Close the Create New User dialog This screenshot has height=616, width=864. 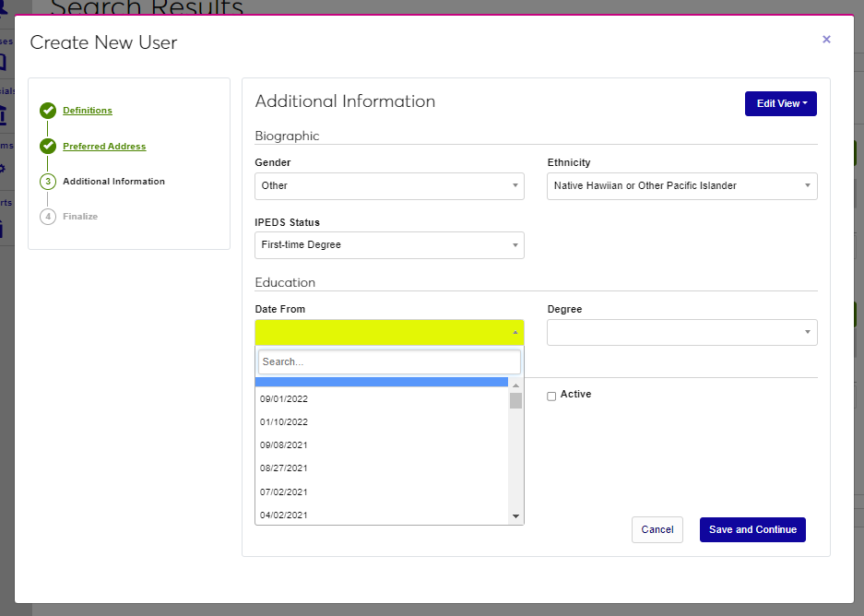tap(826, 40)
